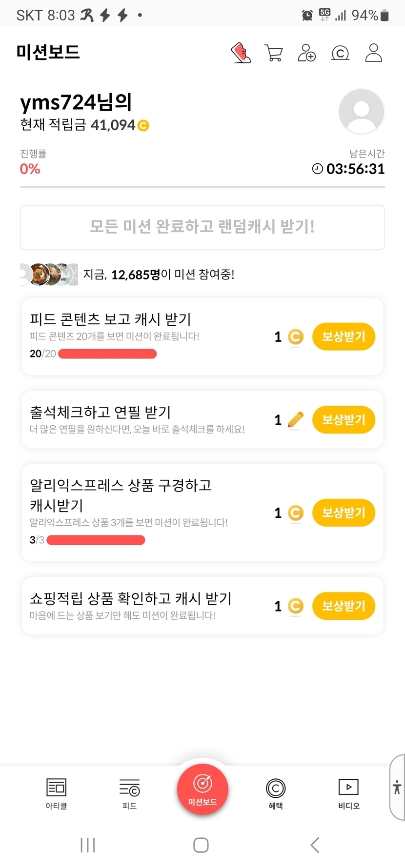The width and height of the screenshot is (405, 868).
Task: Claim reward for 쇼핑적립 mission
Action: 344,606
